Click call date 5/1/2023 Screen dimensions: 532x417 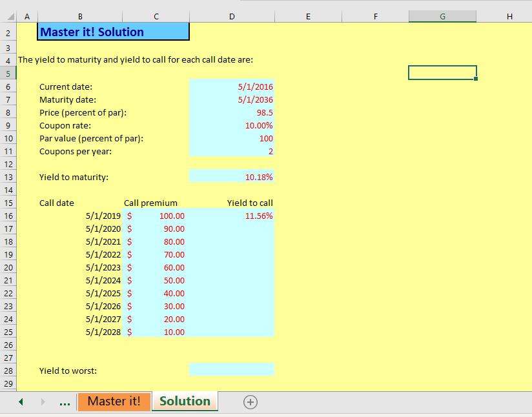[103, 267]
